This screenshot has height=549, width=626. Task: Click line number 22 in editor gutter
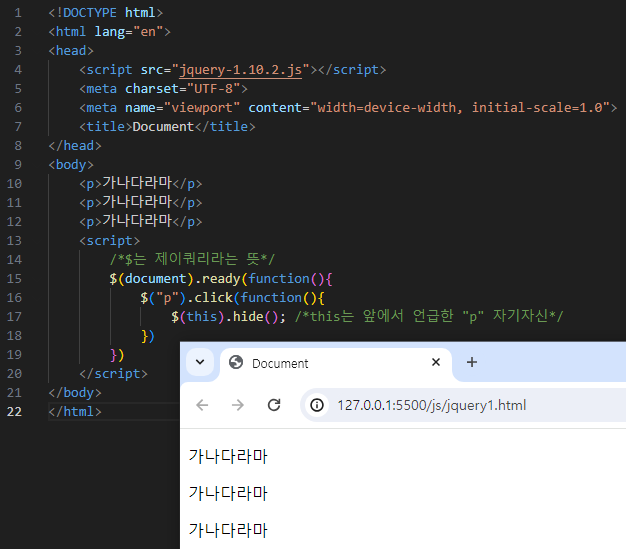tap(14, 412)
